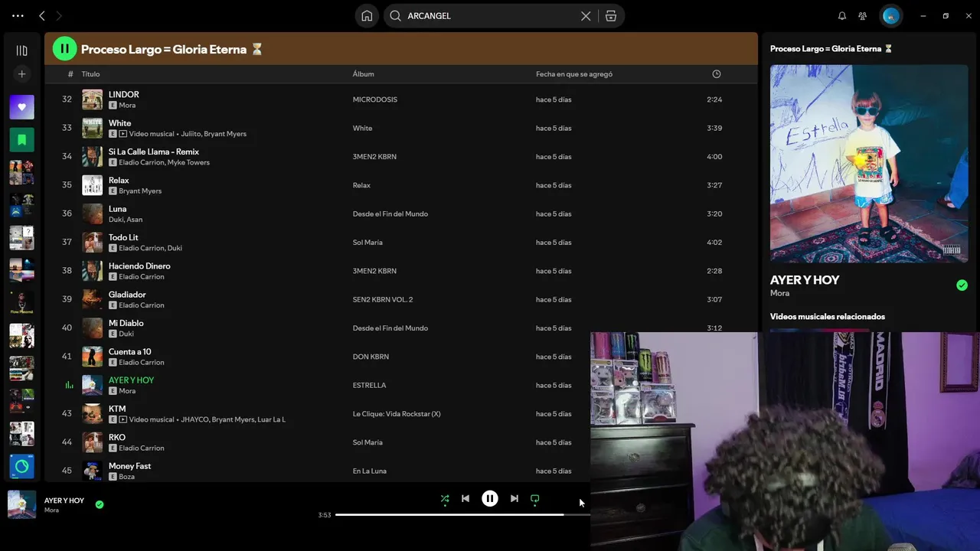
Task: Seek on the song progress bar
Action: tap(462, 515)
